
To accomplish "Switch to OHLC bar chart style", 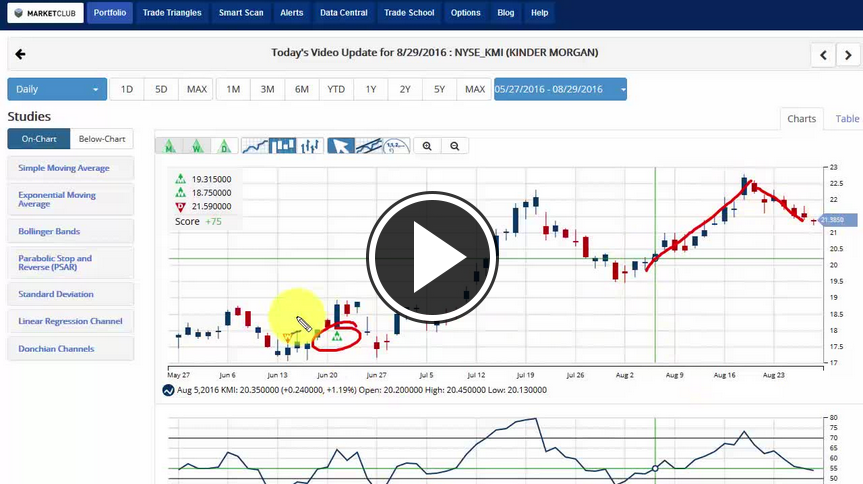I will 310,146.
